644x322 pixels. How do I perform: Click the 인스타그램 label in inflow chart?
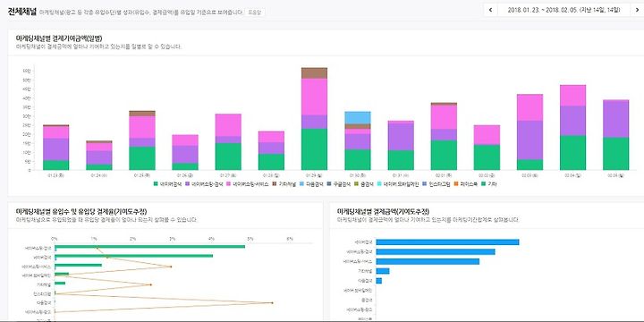42,294
